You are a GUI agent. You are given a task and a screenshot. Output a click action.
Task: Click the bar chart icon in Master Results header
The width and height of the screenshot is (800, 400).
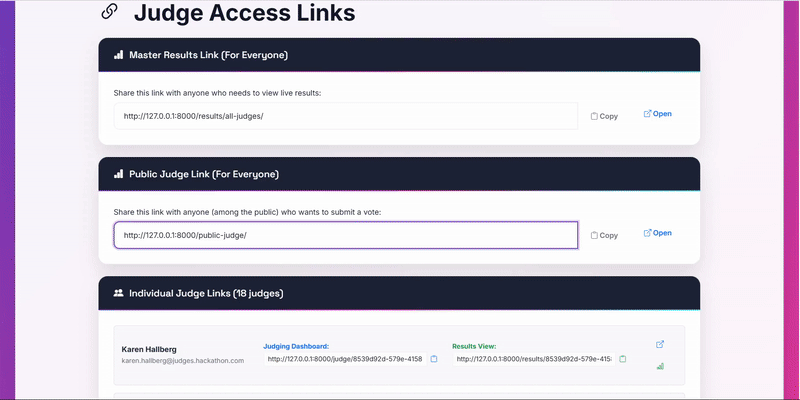click(118, 55)
